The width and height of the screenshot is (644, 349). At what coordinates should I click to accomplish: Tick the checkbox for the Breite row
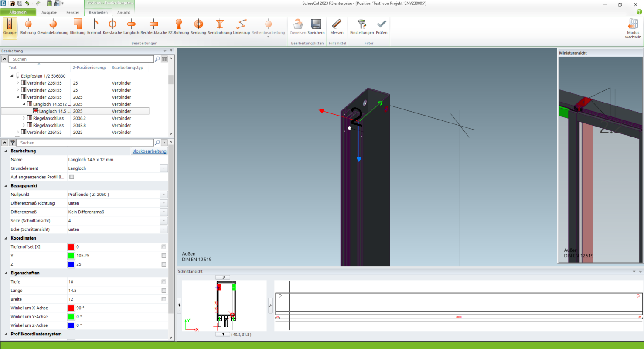[164, 299]
